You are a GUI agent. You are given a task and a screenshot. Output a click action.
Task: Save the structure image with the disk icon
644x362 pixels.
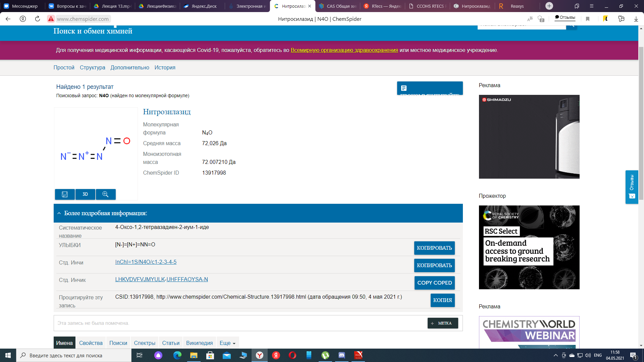[x=65, y=194]
